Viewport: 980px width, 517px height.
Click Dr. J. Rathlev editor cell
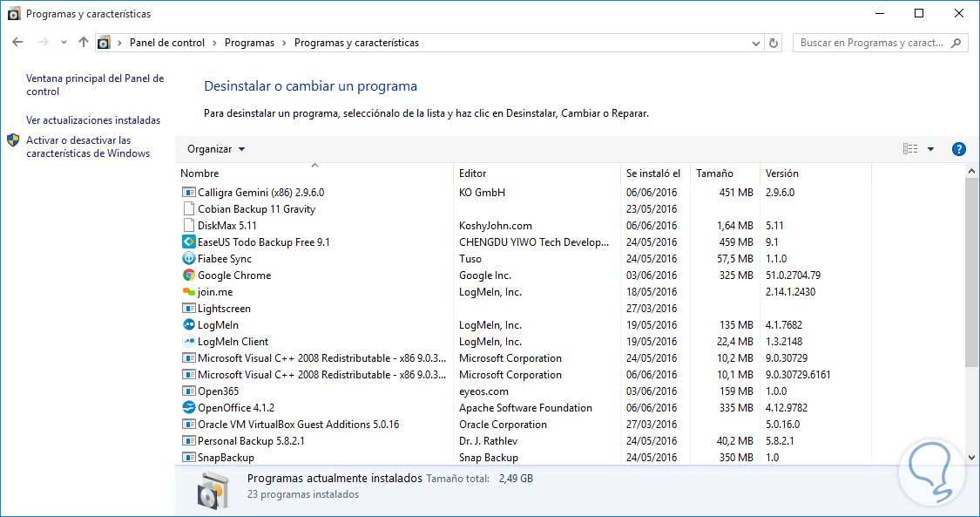488,441
